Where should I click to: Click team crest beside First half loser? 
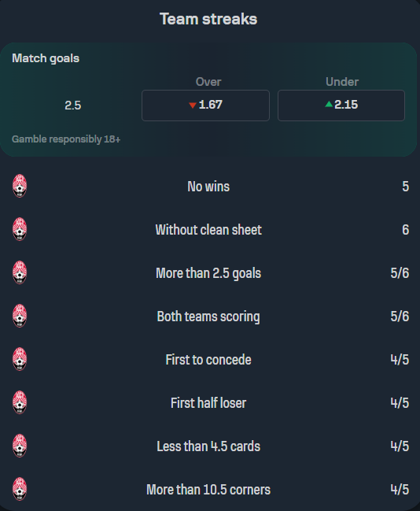pos(20,403)
